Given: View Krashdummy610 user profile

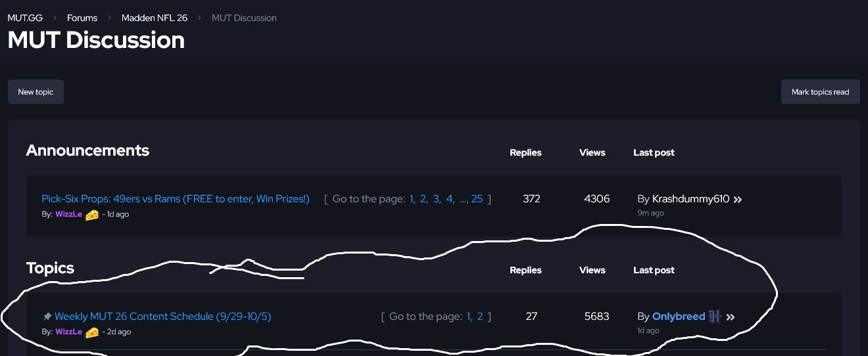Looking at the screenshot, I should pos(690,199).
